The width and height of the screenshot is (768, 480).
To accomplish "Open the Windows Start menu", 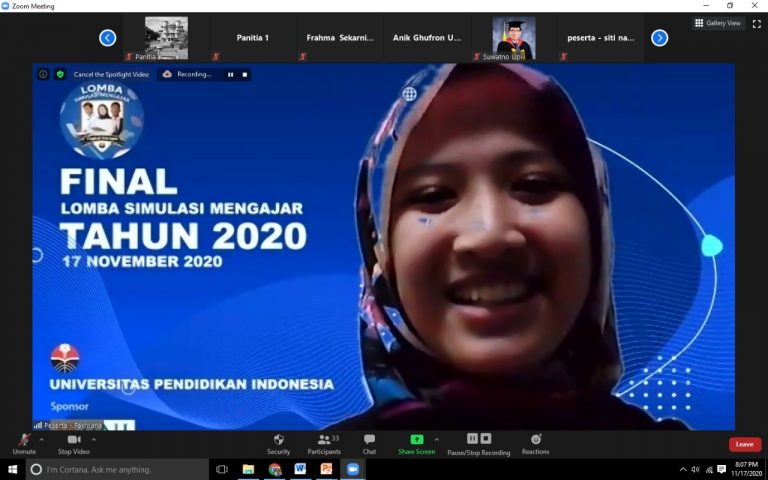I will point(12,469).
